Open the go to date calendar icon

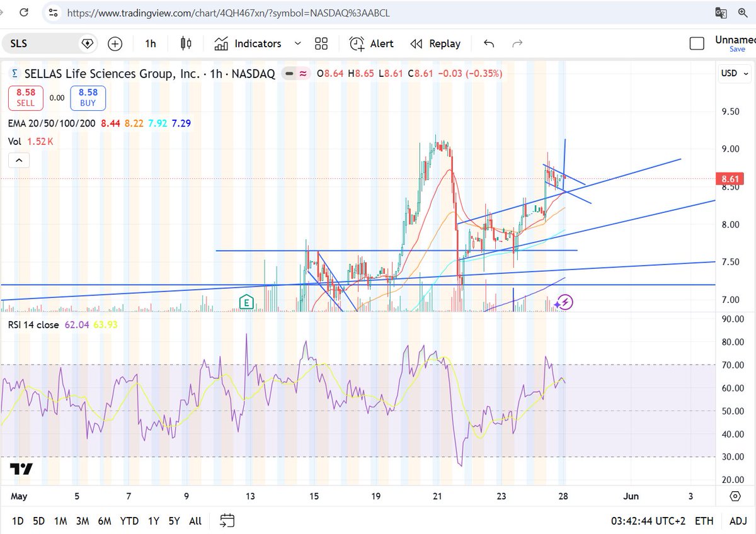coord(227,521)
